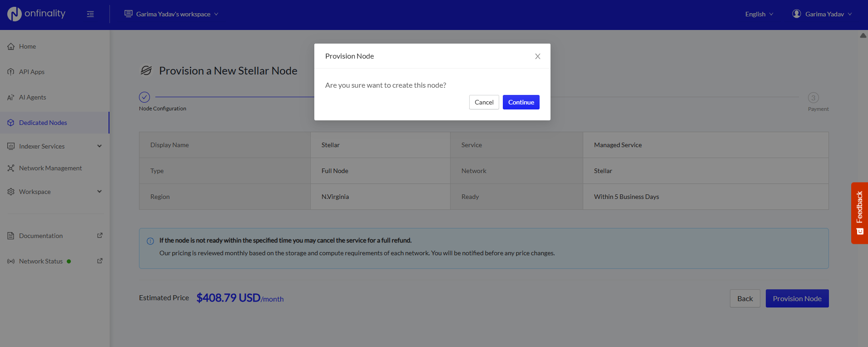Close the Provision Node dialog
This screenshot has width=868, height=347.
coord(537,56)
